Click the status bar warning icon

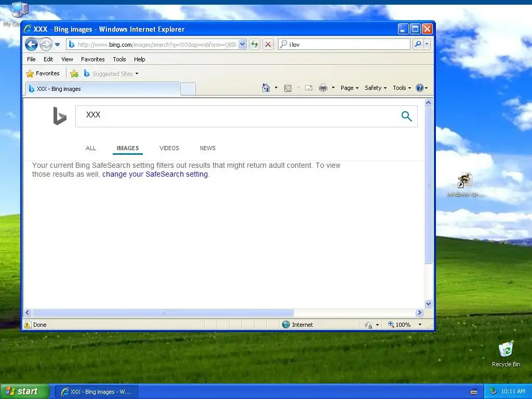point(28,325)
